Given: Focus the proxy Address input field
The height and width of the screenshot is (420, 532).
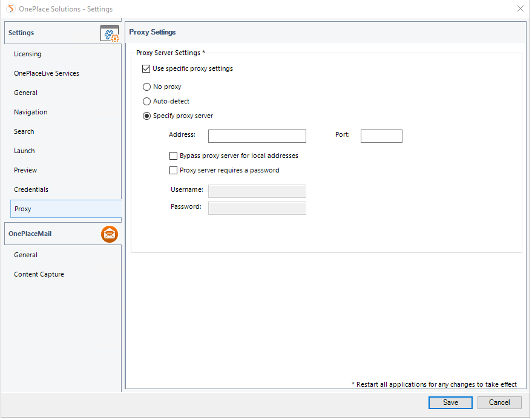Looking at the screenshot, I should (257, 136).
